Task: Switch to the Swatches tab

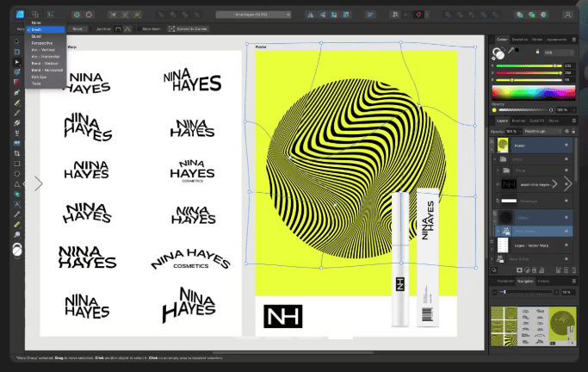Action: coord(520,40)
